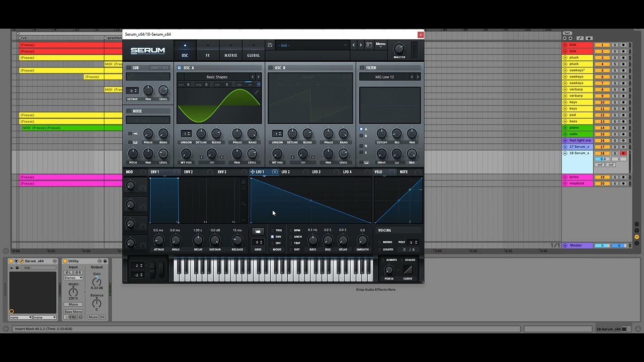The height and width of the screenshot is (362, 644).
Task: Open the Init preset name dropdown
Action: pos(312,45)
